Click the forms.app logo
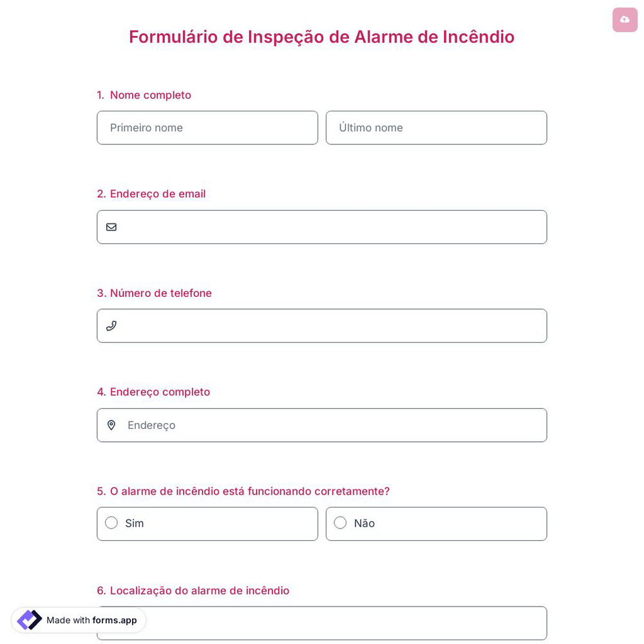Screen dimensions: 644x644 30,620
